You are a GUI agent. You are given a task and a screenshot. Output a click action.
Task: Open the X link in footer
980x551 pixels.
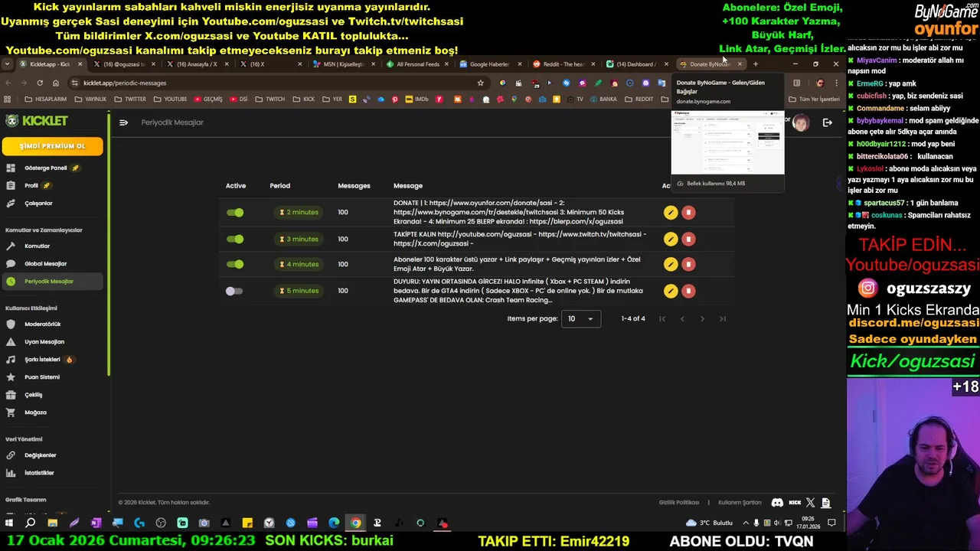pyautogui.click(x=811, y=503)
